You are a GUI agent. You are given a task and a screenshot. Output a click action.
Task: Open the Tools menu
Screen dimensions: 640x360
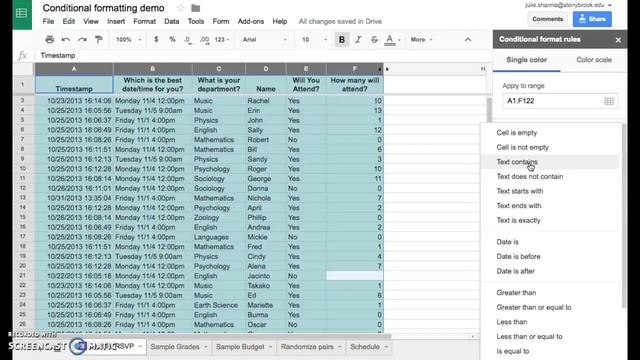pyautogui.click(x=196, y=21)
